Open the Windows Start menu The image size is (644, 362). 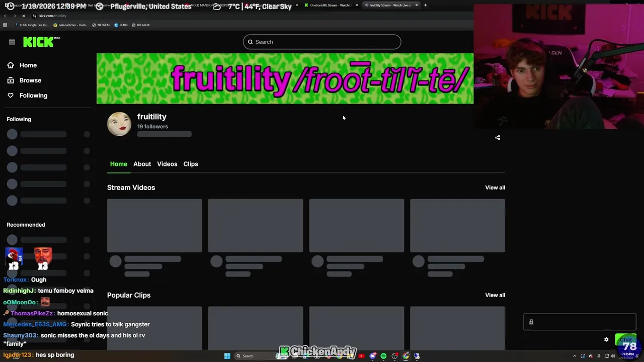pos(227,356)
